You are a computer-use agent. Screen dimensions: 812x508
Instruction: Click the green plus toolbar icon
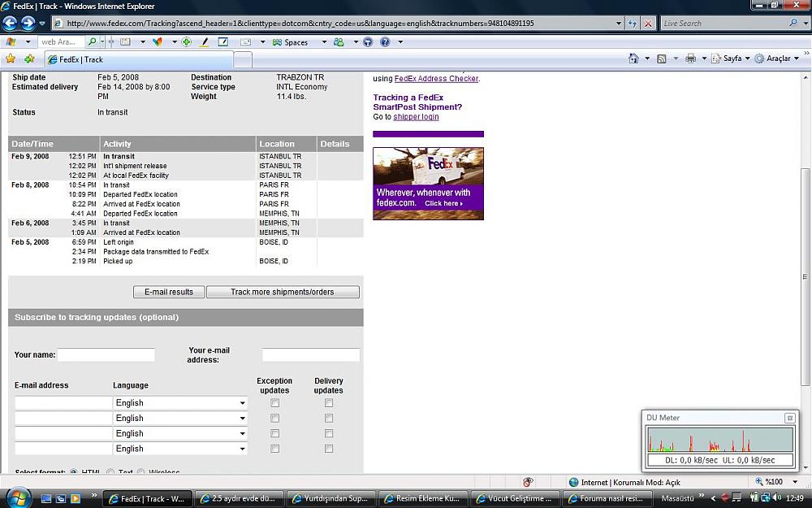tap(187, 42)
